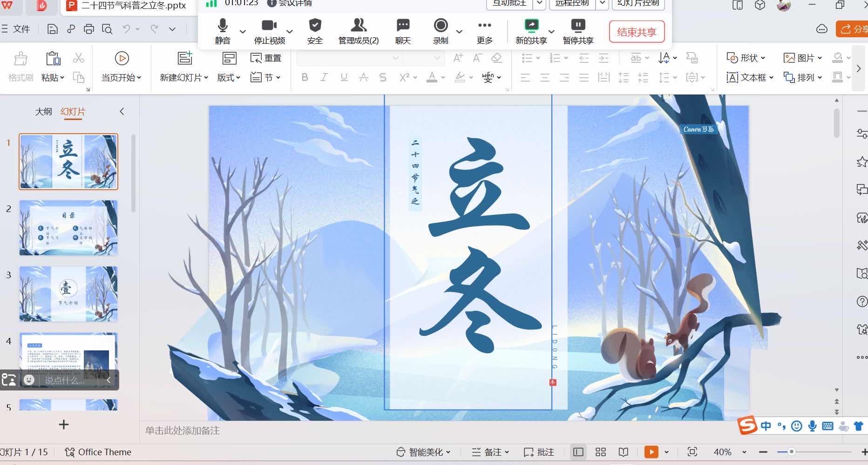Open the Layout (版式) dropdown
868x465 pixels.
click(229, 77)
